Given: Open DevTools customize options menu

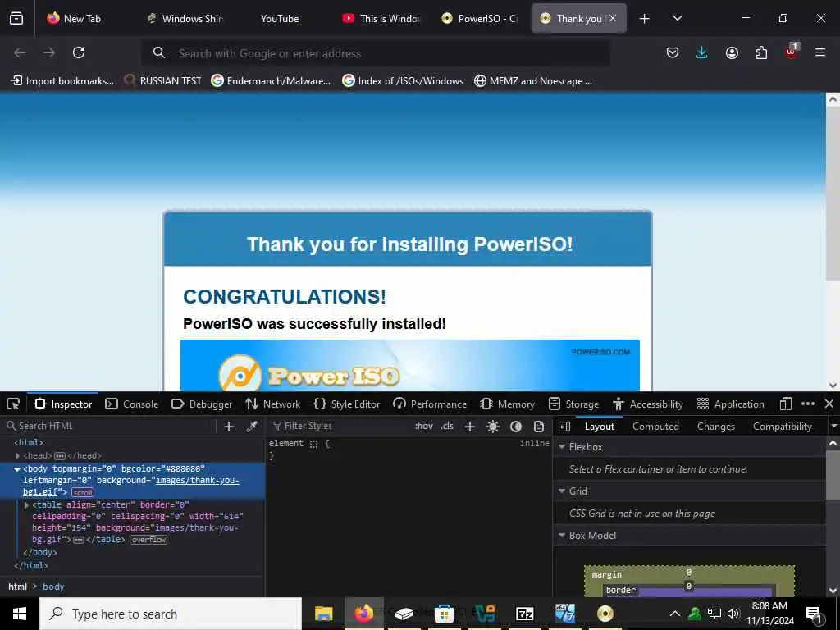Looking at the screenshot, I should coord(808,404).
